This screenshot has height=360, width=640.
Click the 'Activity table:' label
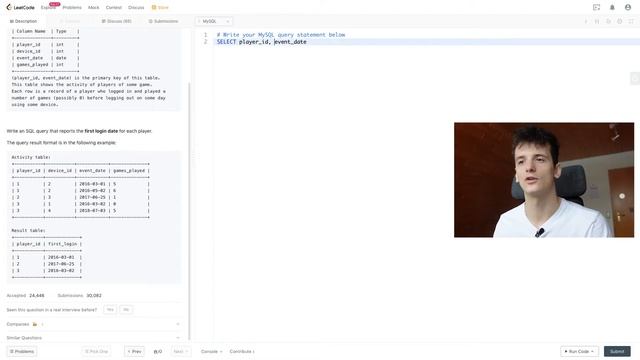(31, 157)
